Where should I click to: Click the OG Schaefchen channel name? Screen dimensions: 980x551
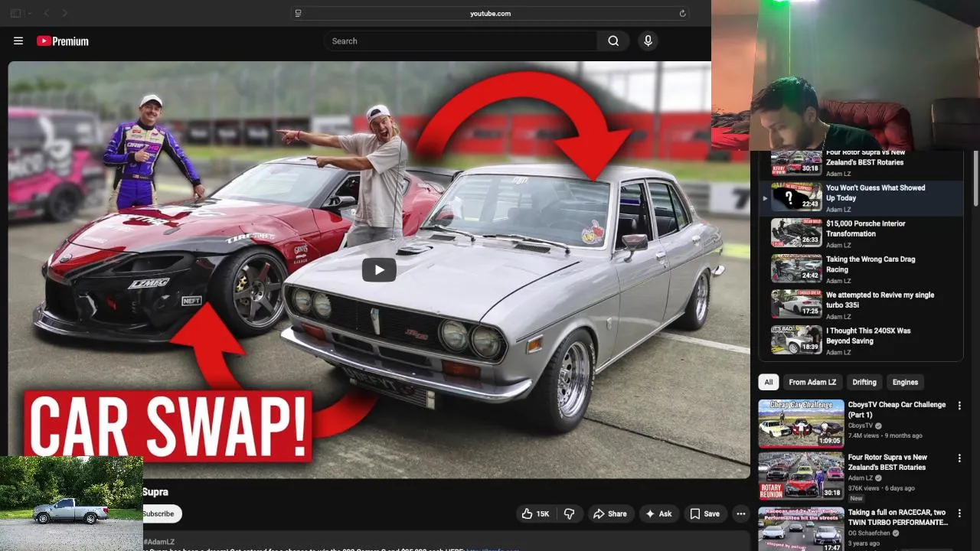pyautogui.click(x=870, y=533)
